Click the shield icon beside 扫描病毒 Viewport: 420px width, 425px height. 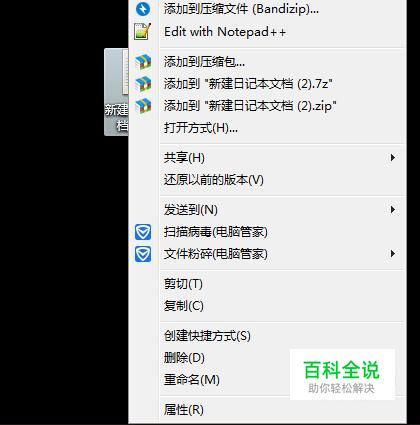pyautogui.click(x=143, y=232)
